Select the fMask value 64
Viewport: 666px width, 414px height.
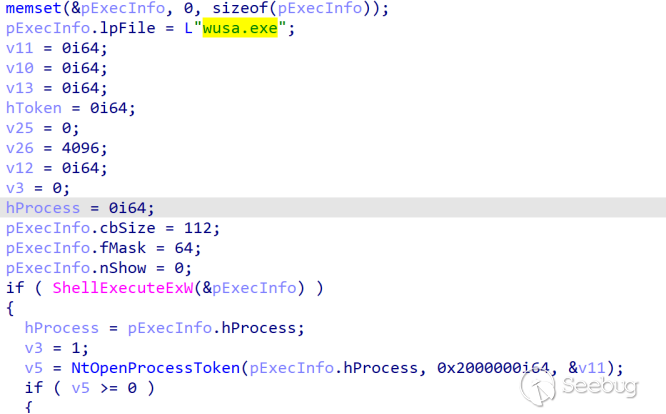pos(183,248)
